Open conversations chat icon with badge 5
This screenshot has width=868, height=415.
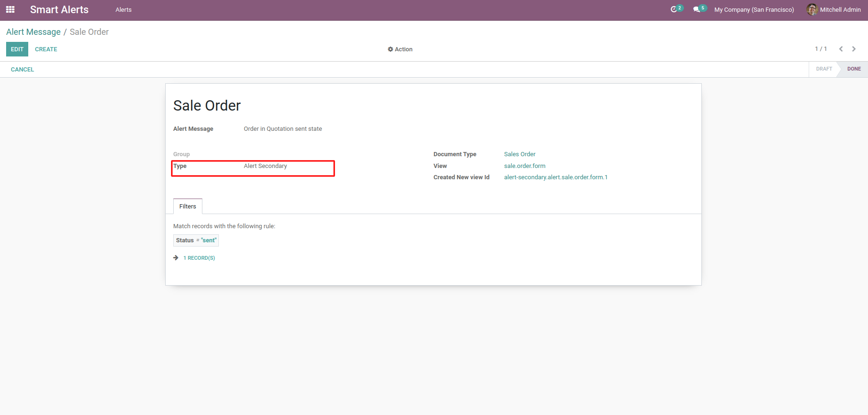point(699,9)
